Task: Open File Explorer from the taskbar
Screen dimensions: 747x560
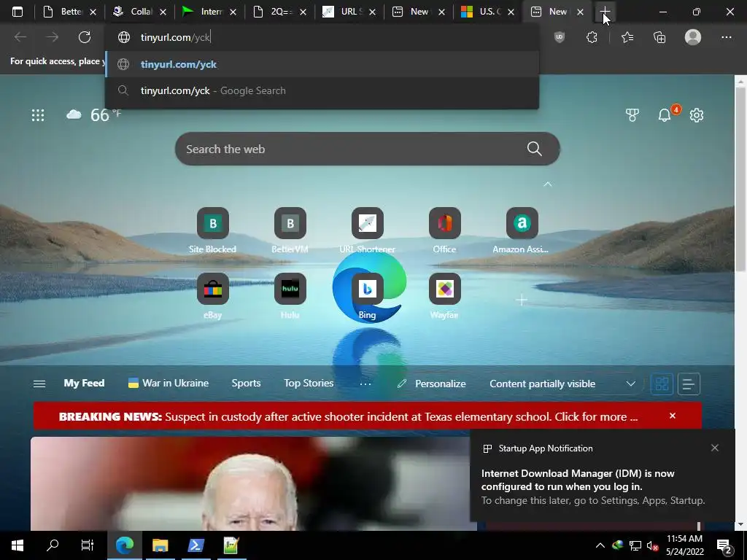Action: [160, 545]
